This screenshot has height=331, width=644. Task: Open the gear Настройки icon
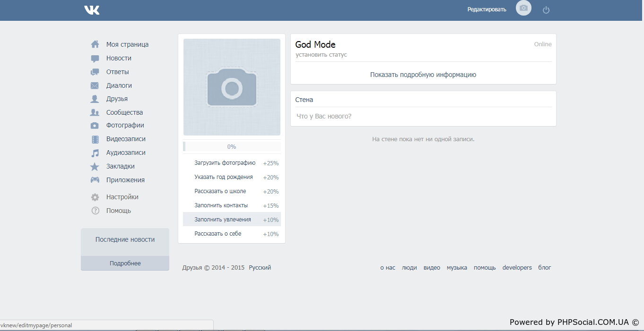(x=95, y=197)
